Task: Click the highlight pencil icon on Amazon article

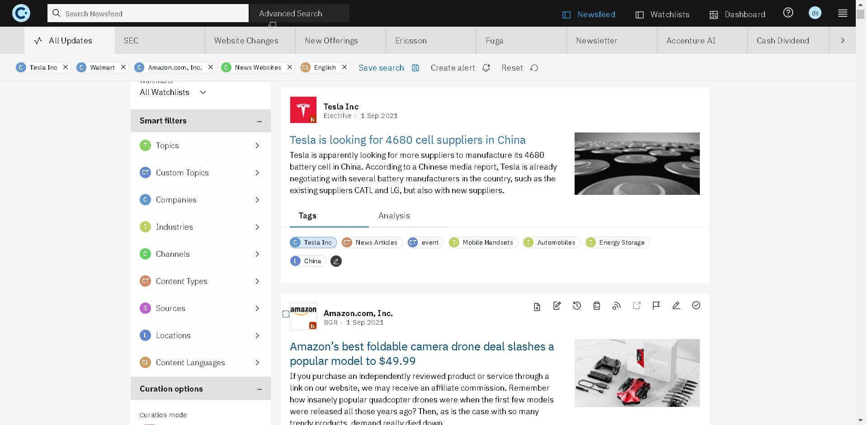Action: [676, 306]
